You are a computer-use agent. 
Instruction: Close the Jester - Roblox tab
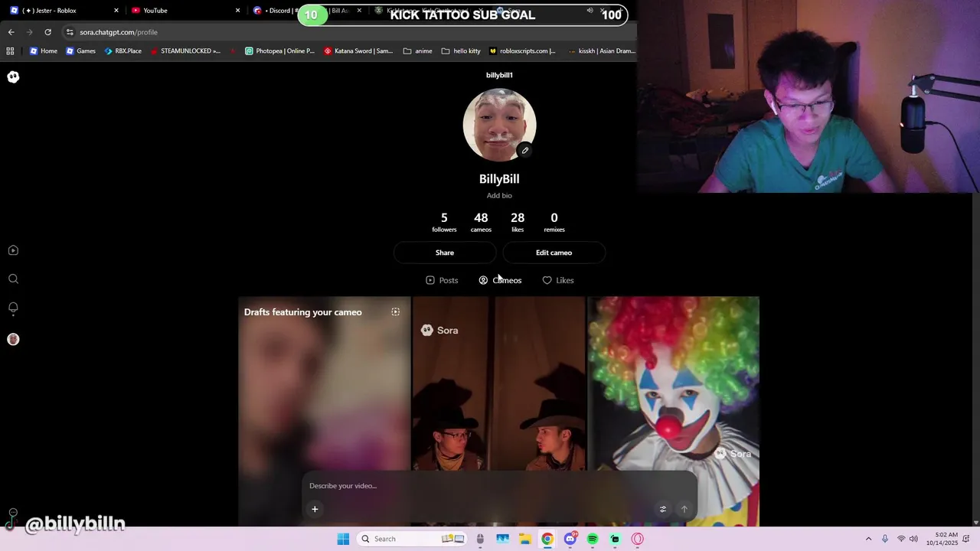[x=116, y=11]
